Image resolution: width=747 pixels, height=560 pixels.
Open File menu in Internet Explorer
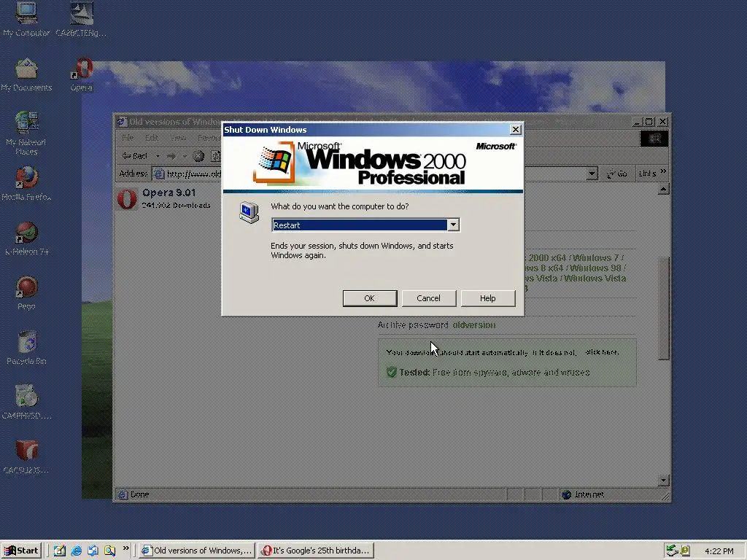tap(127, 138)
